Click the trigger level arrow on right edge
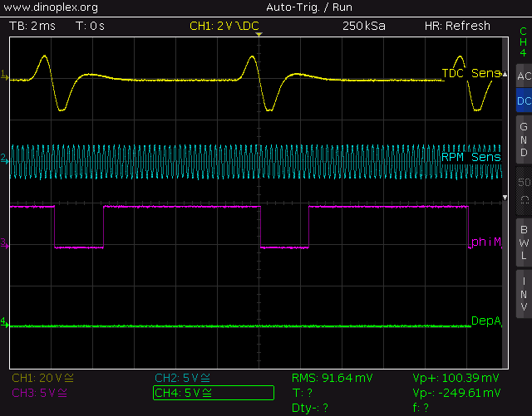Screen dimensions: 532x416 tap(504, 198)
